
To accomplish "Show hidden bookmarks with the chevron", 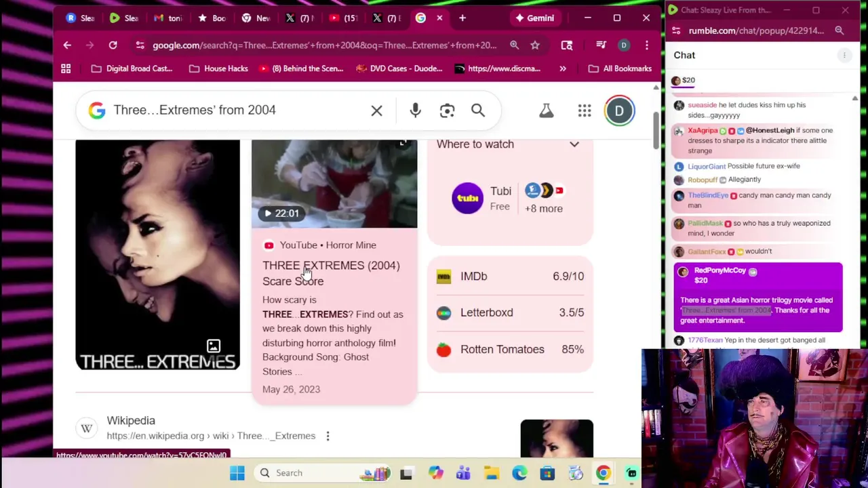I will 563,68.
